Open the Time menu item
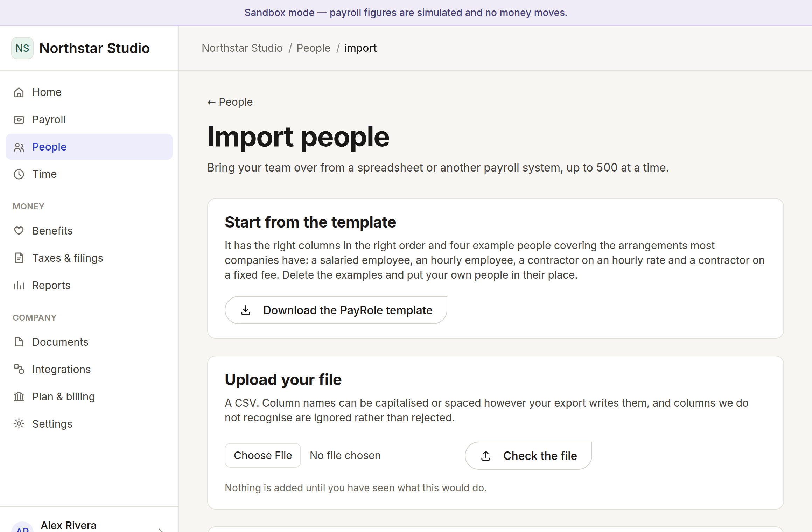Viewport: 812px width, 532px height. click(x=89, y=174)
